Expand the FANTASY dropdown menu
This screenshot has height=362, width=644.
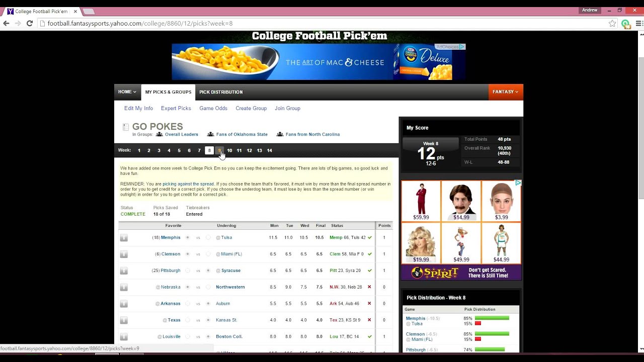click(x=506, y=92)
